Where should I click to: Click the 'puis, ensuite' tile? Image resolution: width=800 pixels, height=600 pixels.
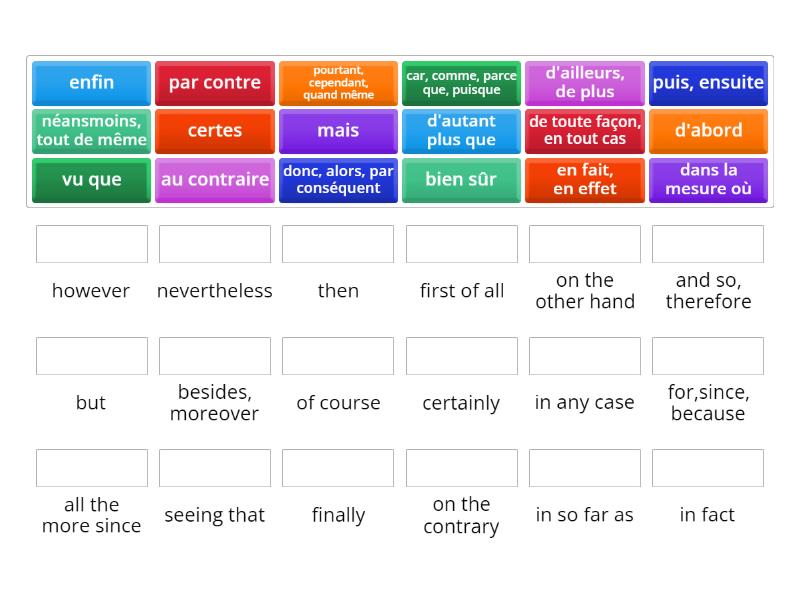(x=708, y=83)
